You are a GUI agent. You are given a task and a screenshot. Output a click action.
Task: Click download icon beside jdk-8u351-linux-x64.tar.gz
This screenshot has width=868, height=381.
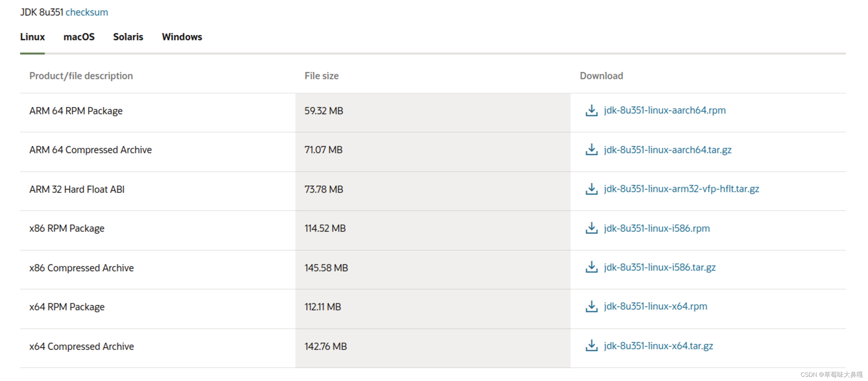coord(591,346)
